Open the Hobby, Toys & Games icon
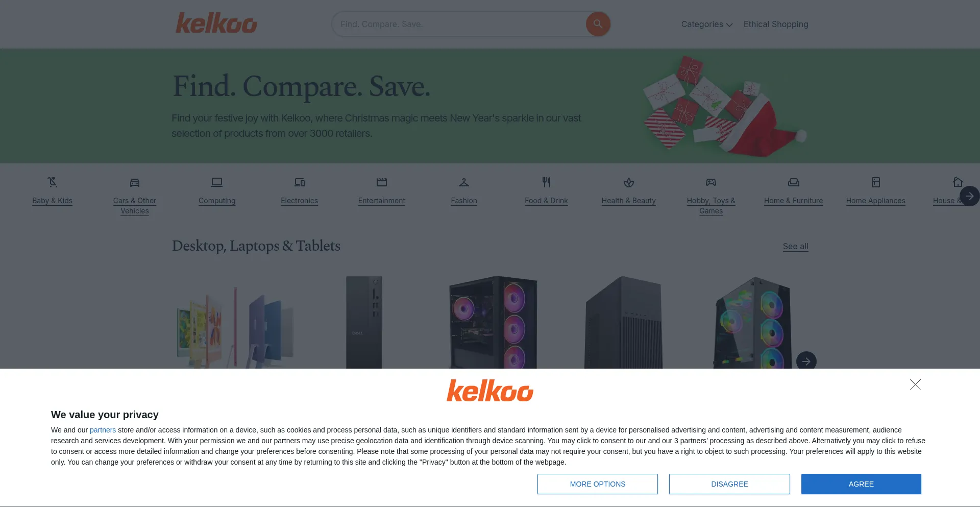This screenshot has width=980, height=507. click(x=711, y=182)
